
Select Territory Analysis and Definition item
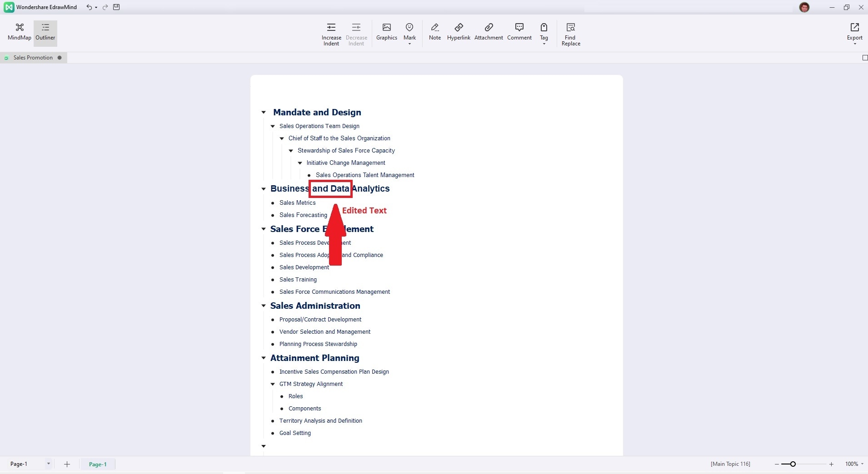(x=321, y=421)
